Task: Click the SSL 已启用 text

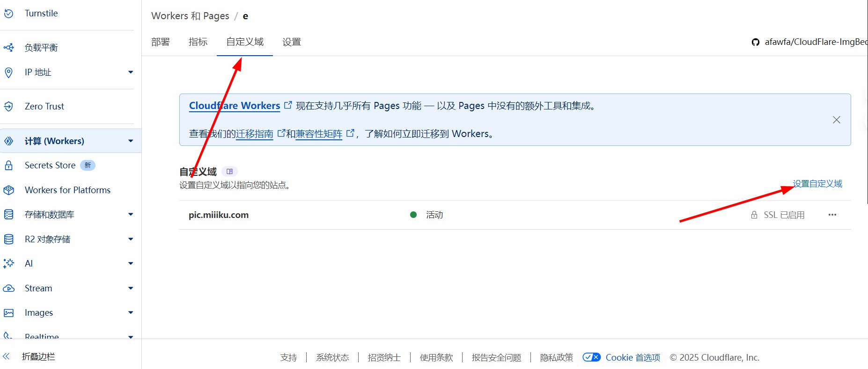Action: (x=784, y=215)
